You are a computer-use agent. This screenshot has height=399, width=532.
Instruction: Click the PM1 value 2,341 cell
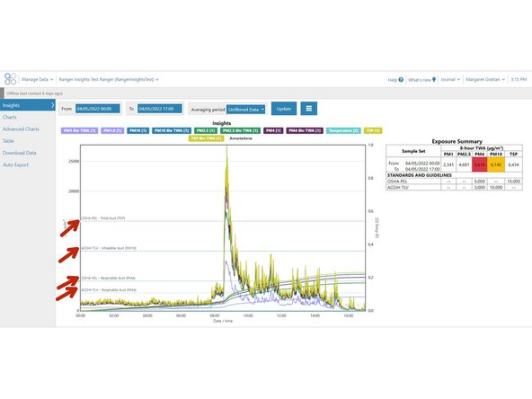pyautogui.click(x=448, y=164)
